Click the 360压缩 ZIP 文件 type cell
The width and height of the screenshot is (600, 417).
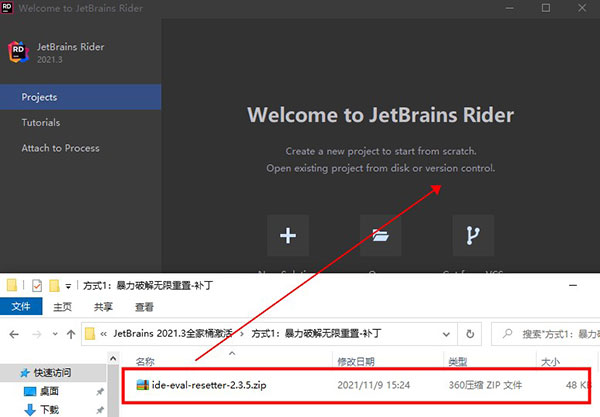click(x=485, y=385)
